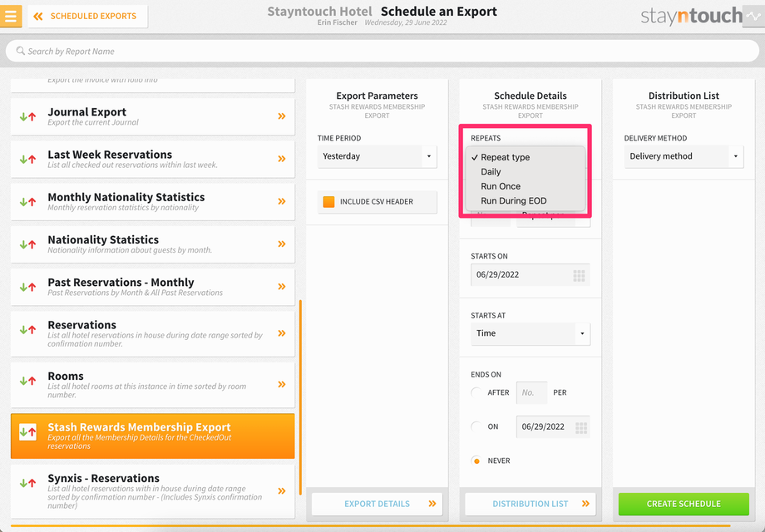Toggle Include CSV Header checkbox
The height and width of the screenshot is (532, 765).
328,201
